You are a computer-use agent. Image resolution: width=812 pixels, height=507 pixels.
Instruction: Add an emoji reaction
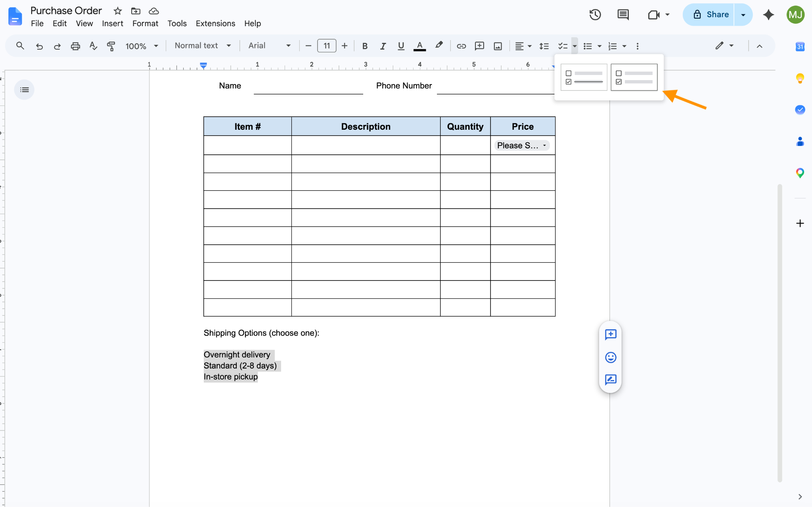[611, 357]
